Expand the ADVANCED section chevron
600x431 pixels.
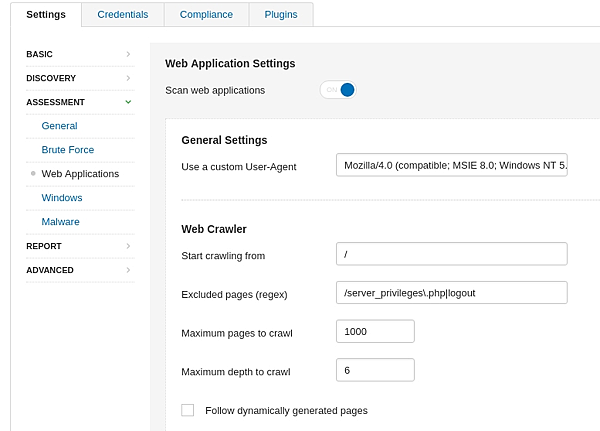pyautogui.click(x=128, y=270)
